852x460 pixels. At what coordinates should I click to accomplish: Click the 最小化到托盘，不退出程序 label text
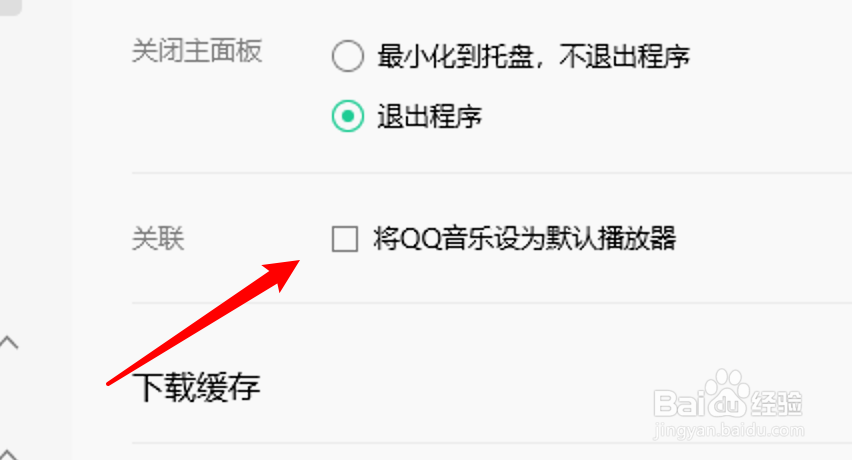(x=534, y=56)
